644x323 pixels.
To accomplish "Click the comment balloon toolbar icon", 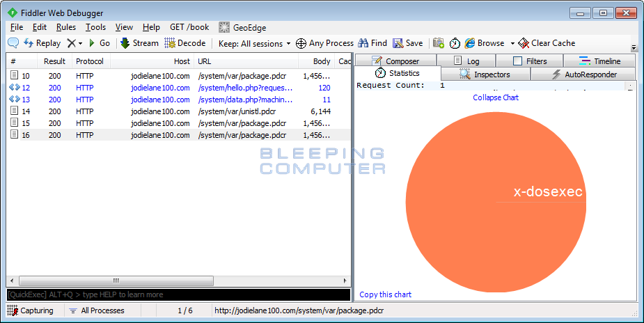I will tap(13, 43).
